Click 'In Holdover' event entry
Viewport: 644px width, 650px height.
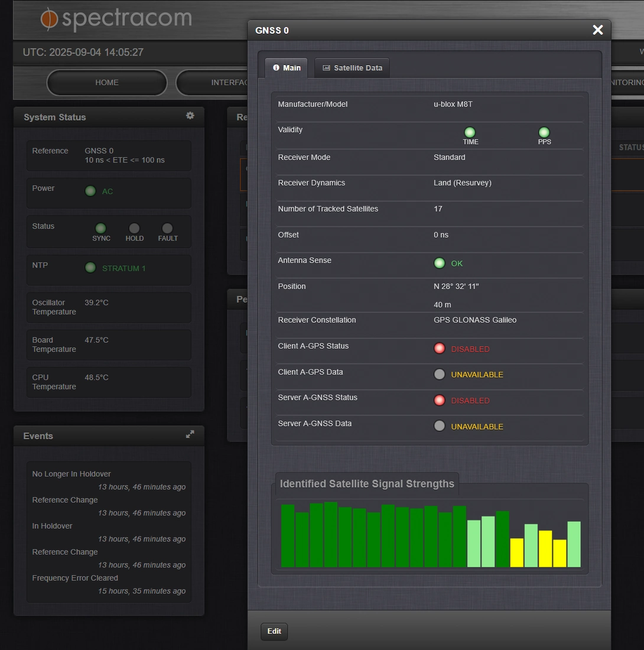coord(52,526)
